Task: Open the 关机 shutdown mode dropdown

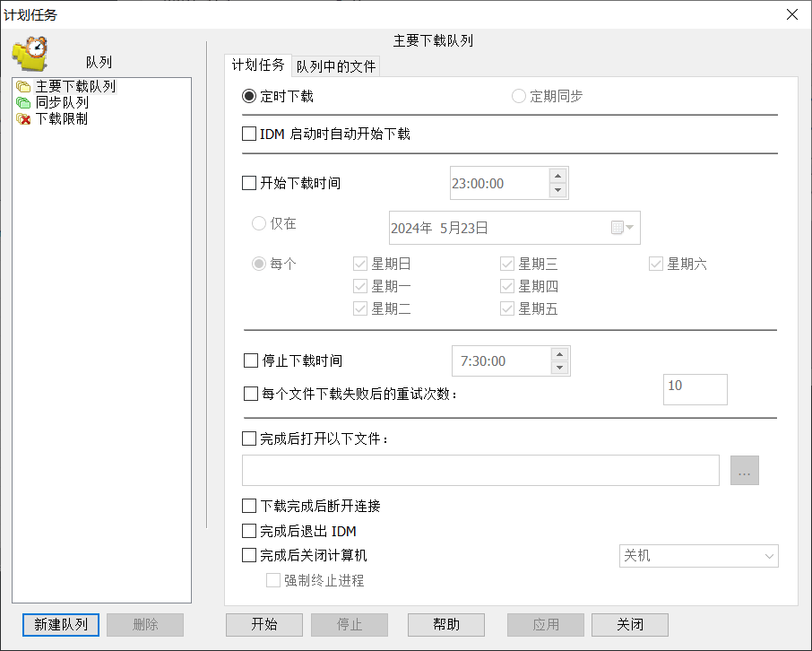Action: [699, 556]
